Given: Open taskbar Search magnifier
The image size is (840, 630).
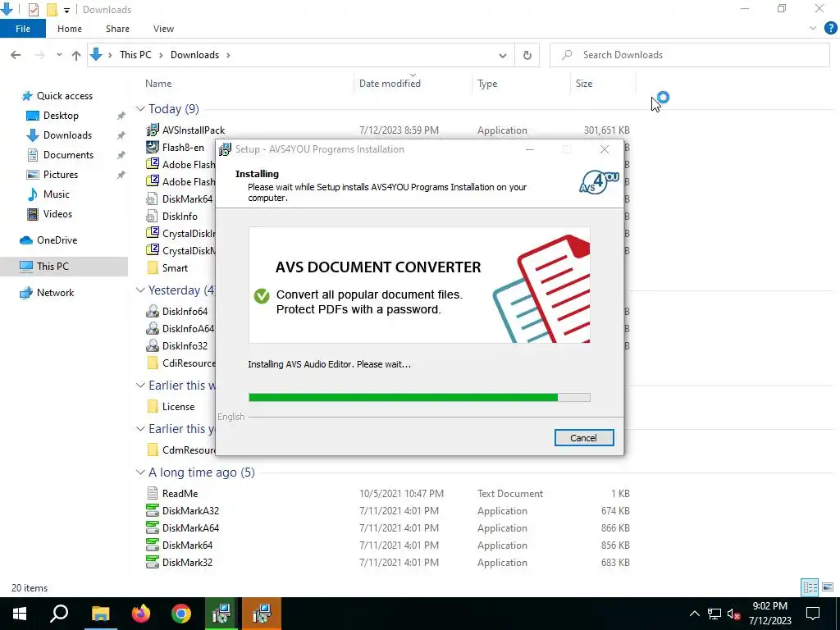Looking at the screenshot, I should (59, 614).
